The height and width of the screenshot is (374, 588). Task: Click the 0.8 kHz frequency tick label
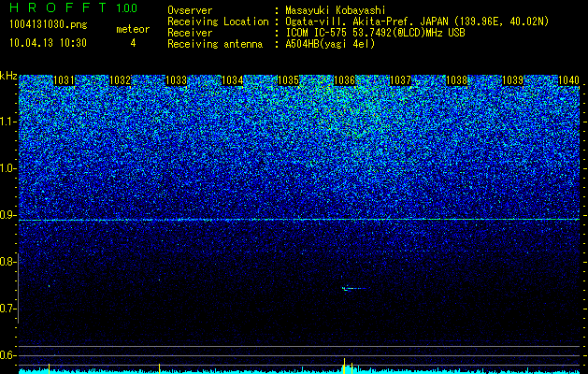7,262
